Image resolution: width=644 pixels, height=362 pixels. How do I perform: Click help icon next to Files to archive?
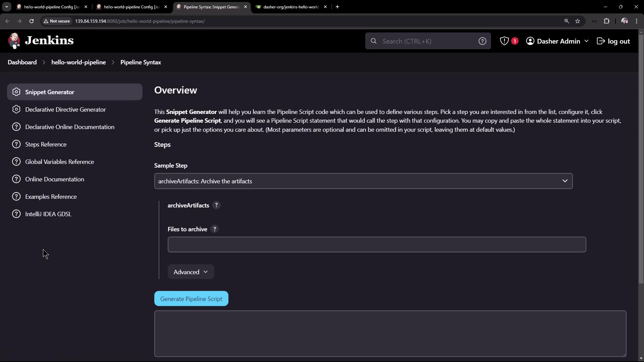[x=215, y=229]
